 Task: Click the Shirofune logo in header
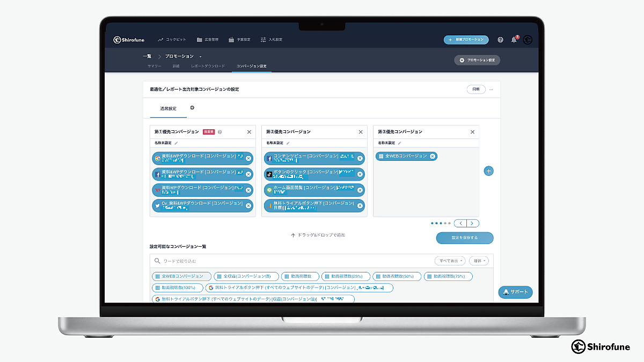[x=130, y=40]
